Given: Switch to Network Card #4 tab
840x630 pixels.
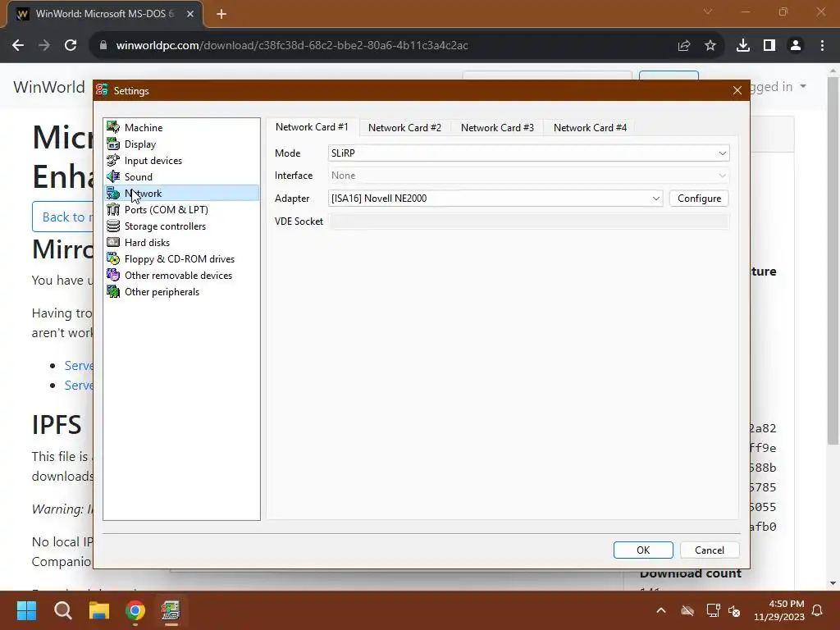Looking at the screenshot, I should (x=590, y=127).
